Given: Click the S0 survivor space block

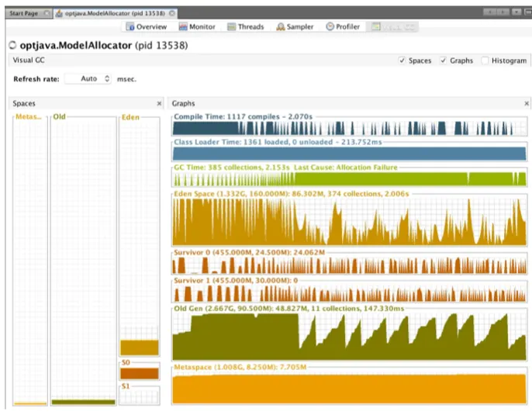Looking at the screenshot, I should [140, 374].
